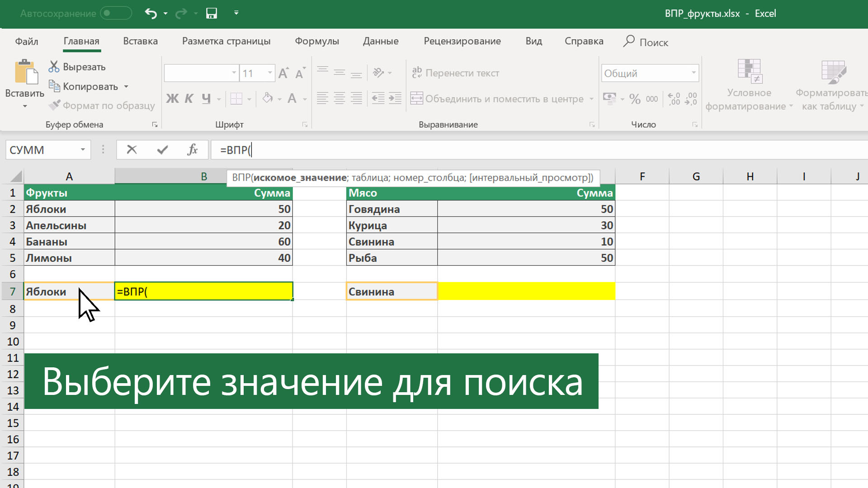
Task: Click the middle align icon
Action: click(339, 72)
